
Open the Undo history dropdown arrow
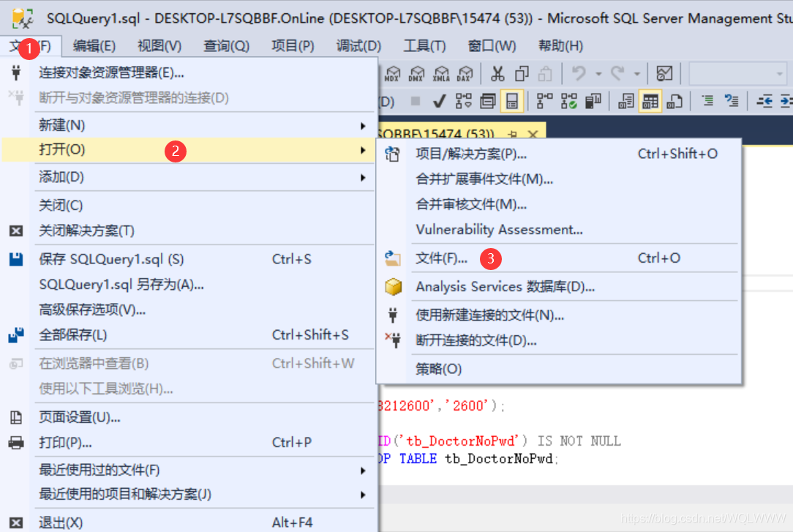(598, 75)
